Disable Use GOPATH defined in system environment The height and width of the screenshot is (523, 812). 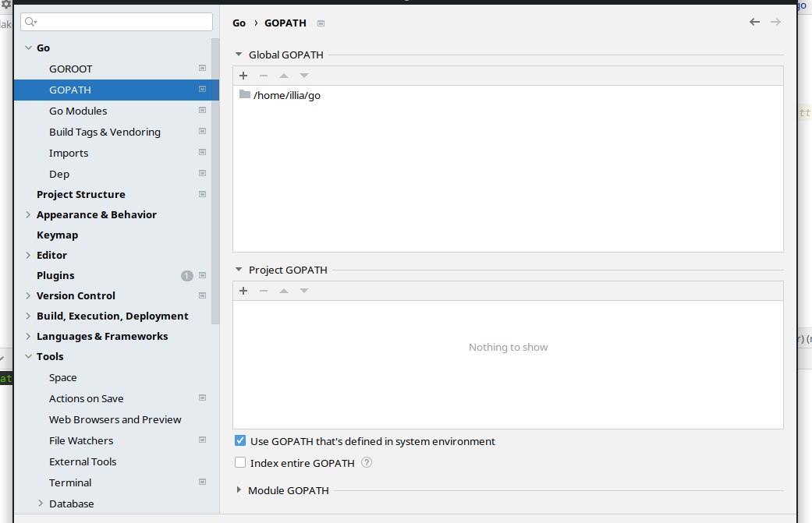[240, 440]
